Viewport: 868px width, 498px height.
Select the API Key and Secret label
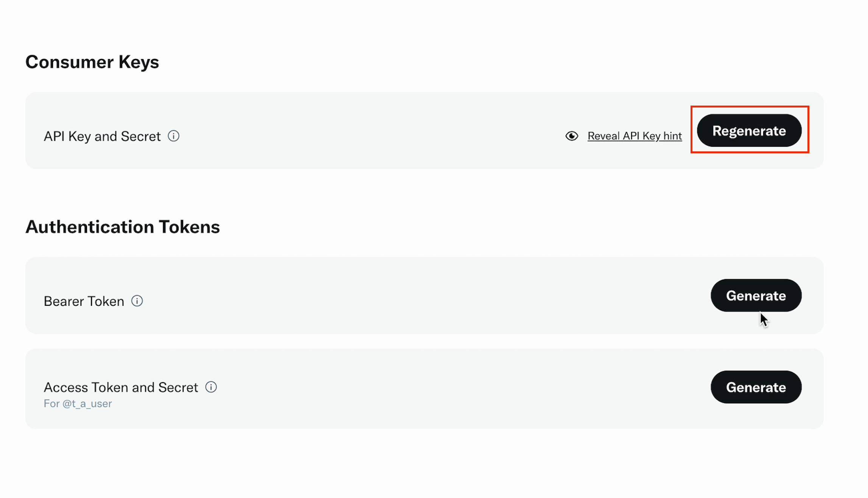pos(102,136)
